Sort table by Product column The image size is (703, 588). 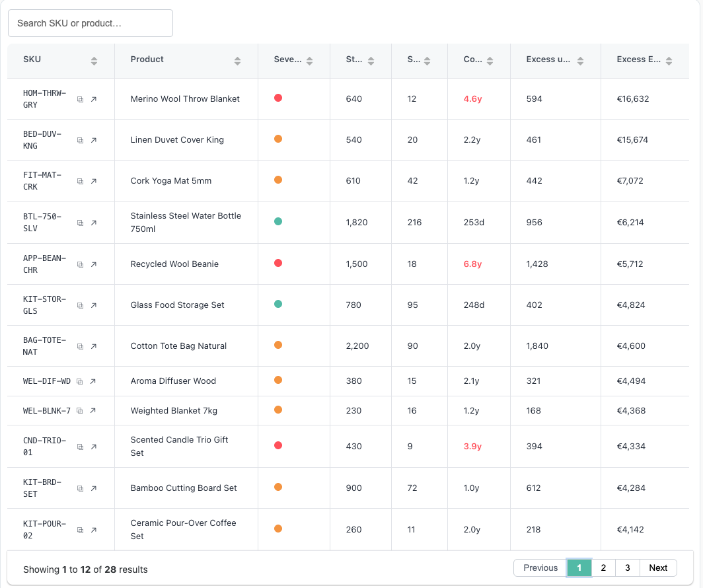(237, 61)
